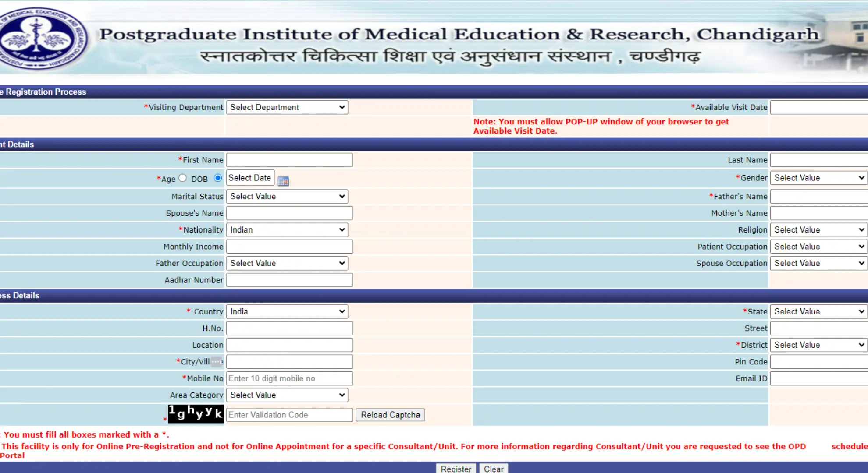Screen dimensions: 868x473
Task: Focus the H.No. input field
Action: click(x=289, y=328)
